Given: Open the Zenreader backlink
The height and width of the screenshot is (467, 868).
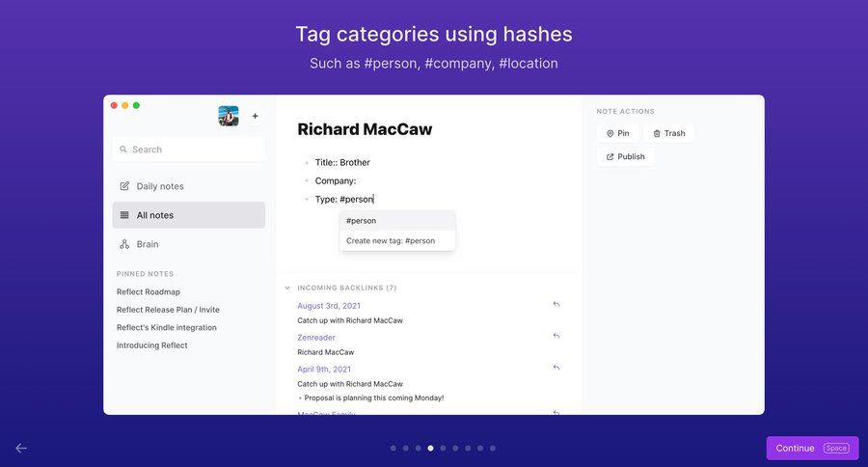Looking at the screenshot, I should [315, 337].
